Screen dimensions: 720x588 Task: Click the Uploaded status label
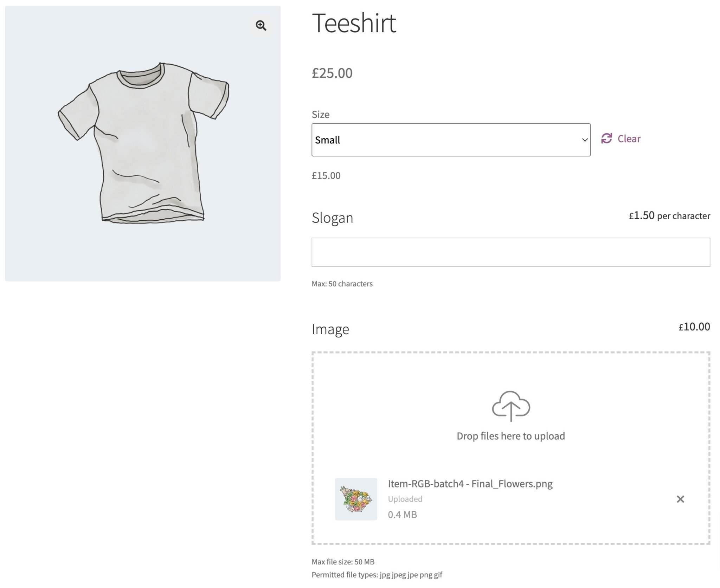[405, 499]
